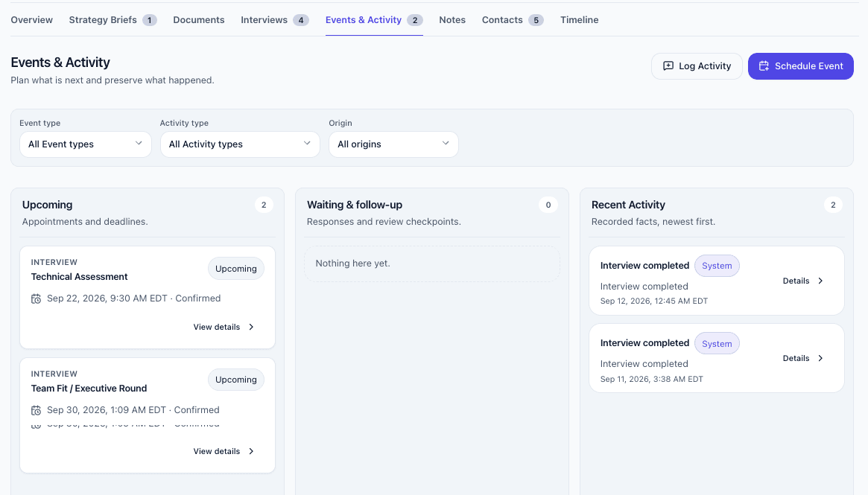This screenshot has width=868, height=495.
Task: Click System tag on Sep 12 activity
Action: tap(717, 266)
